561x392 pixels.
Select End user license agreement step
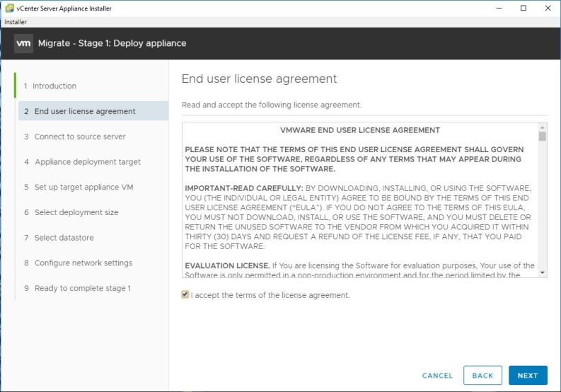[85, 111]
